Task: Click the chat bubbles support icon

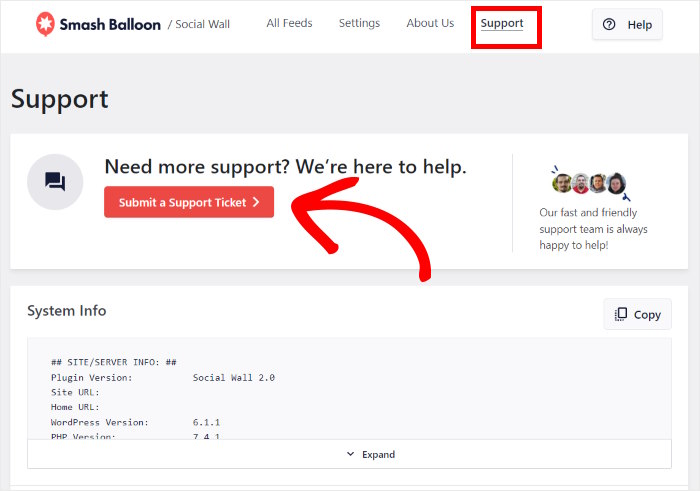Action: click(55, 182)
